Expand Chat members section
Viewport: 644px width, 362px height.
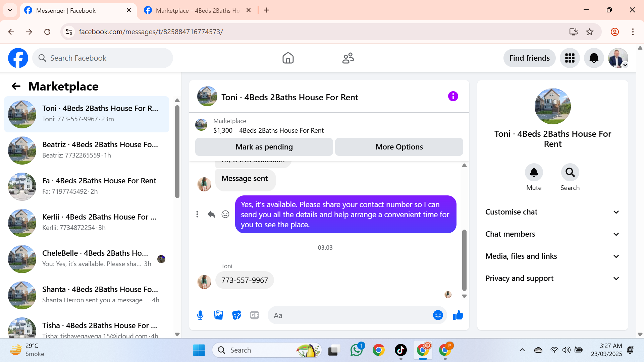552,234
